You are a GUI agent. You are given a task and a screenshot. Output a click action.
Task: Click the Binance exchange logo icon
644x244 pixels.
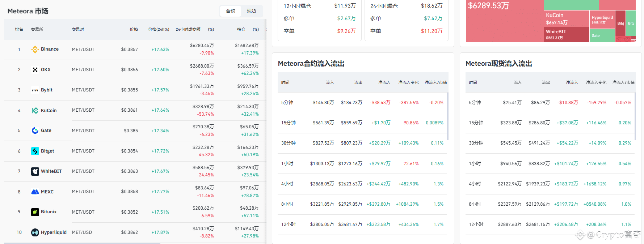pos(35,49)
